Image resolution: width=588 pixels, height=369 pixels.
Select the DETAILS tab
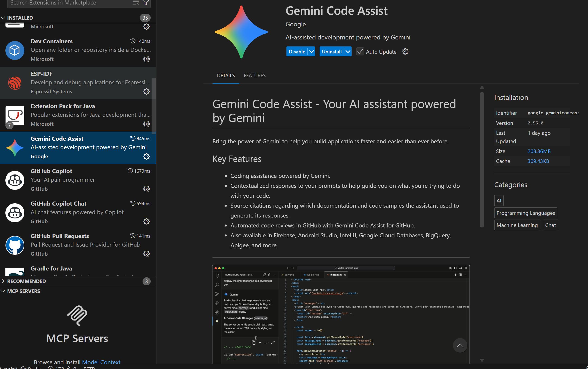226,76
